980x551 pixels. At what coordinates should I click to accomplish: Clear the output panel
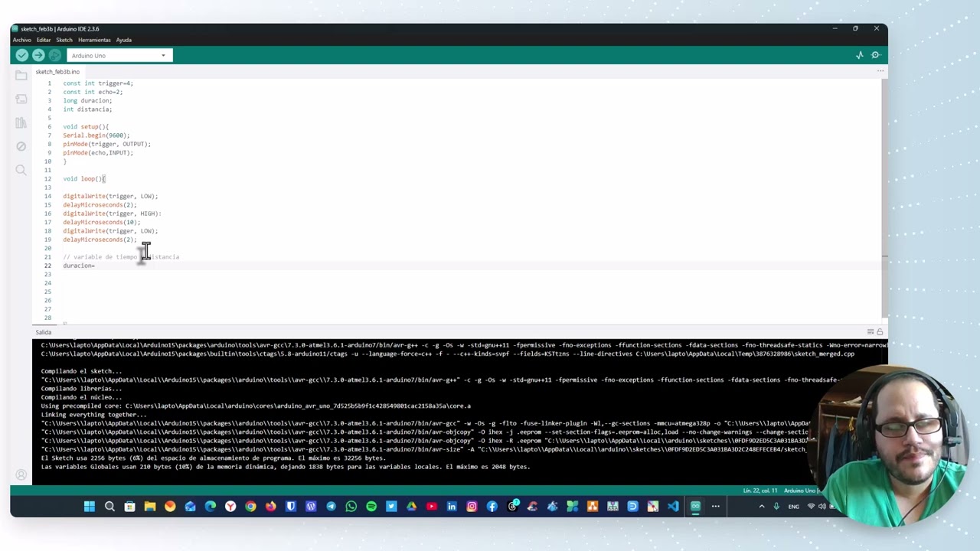(871, 332)
